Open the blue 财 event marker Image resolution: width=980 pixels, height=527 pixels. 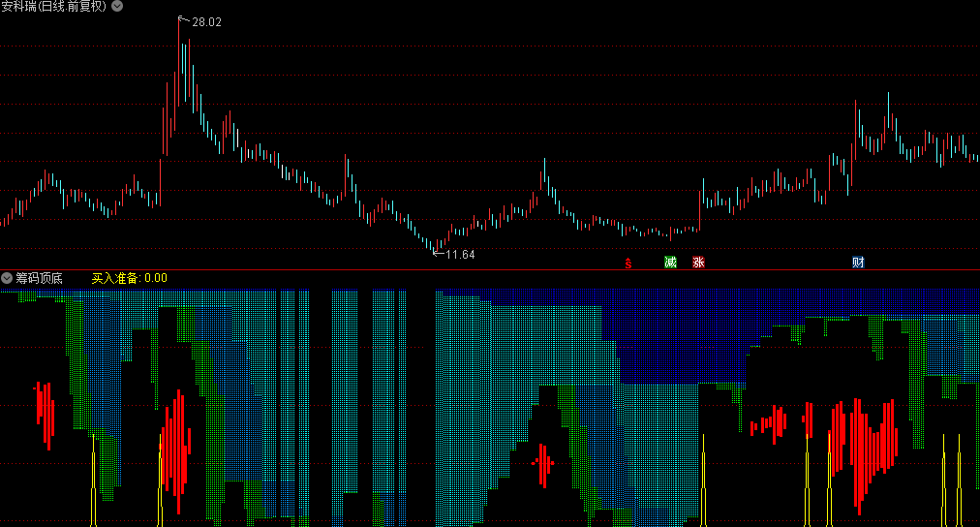(x=858, y=263)
